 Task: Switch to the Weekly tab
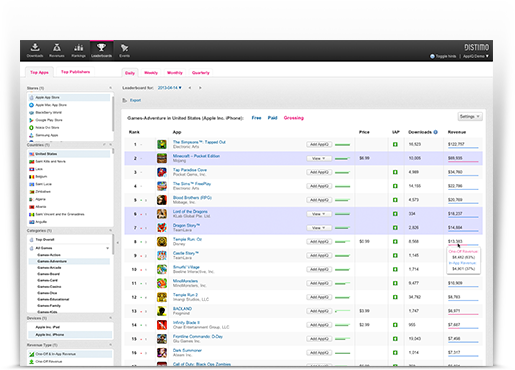(x=151, y=73)
